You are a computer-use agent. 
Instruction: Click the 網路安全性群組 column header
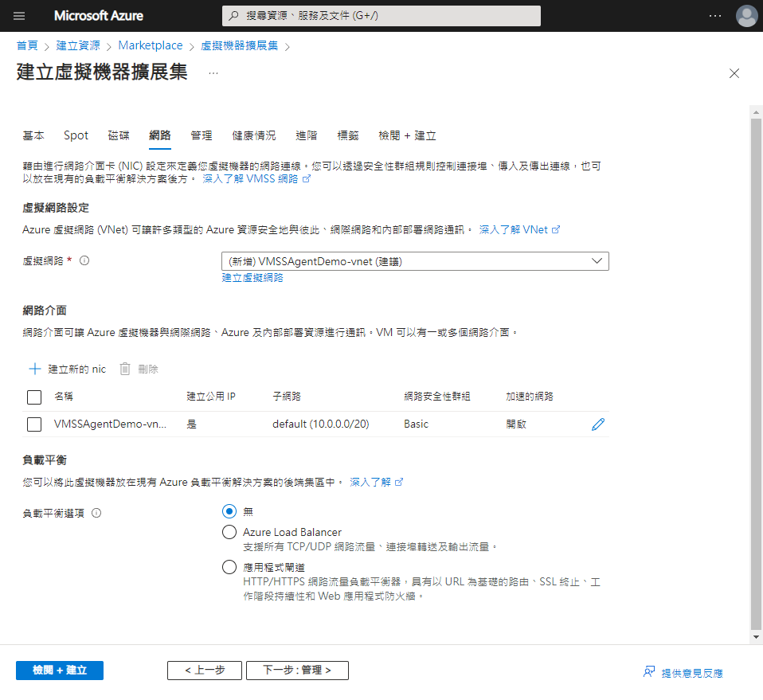[x=437, y=397]
